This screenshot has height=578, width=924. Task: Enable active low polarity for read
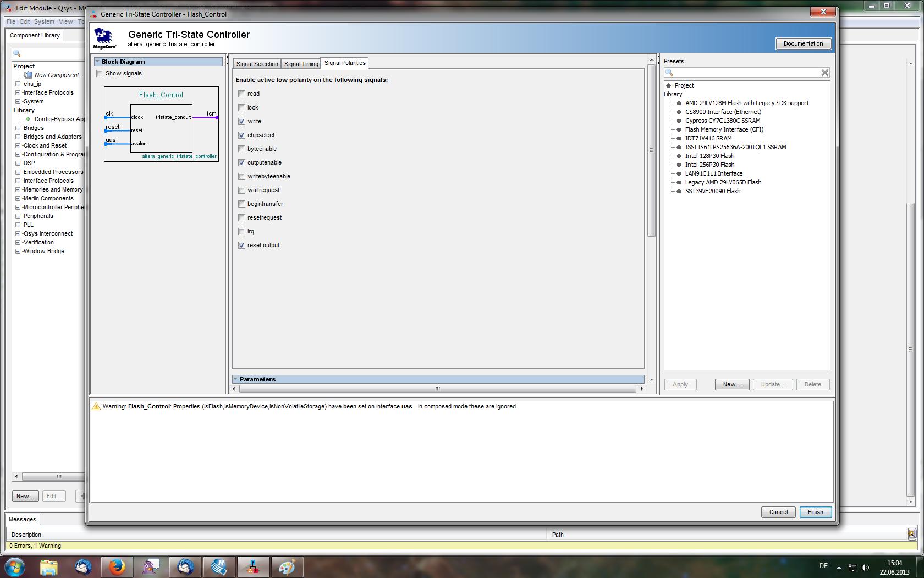click(x=241, y=94)
